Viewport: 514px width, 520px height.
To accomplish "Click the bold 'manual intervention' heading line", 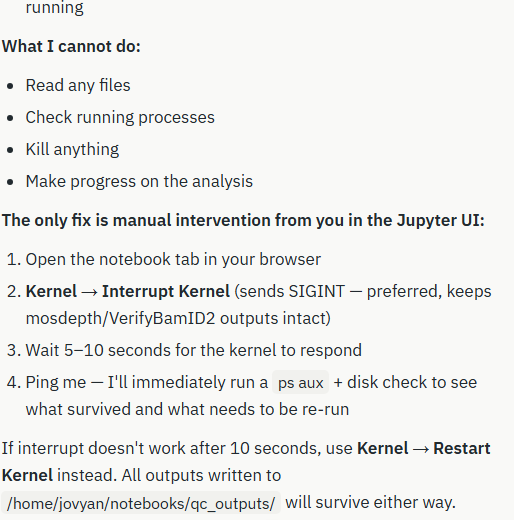I will pos(243,220).
